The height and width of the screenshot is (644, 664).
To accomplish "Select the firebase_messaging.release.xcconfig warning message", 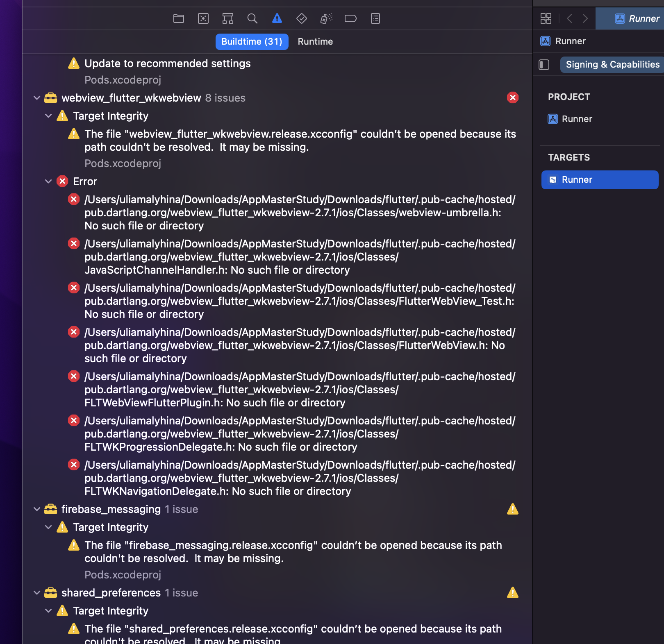I will point(293,552).
